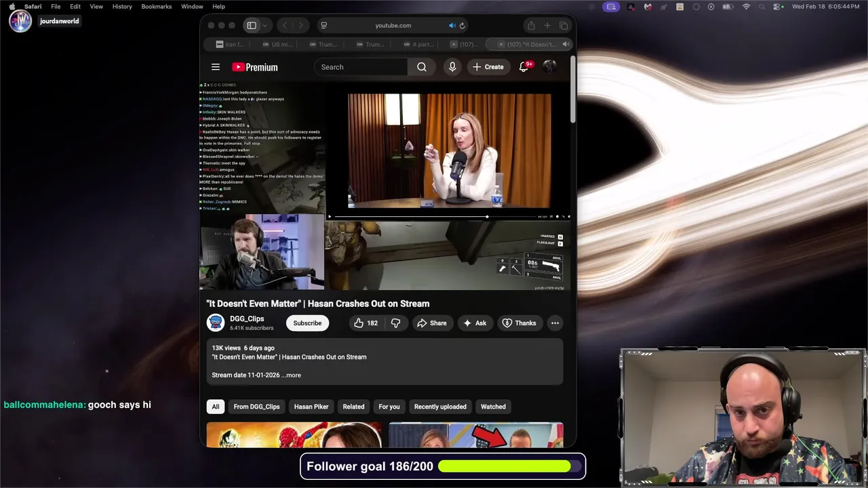Select 'From DGG_Clips' filter chip
Viewport: 868px width, 488px height.
(256, 407)
